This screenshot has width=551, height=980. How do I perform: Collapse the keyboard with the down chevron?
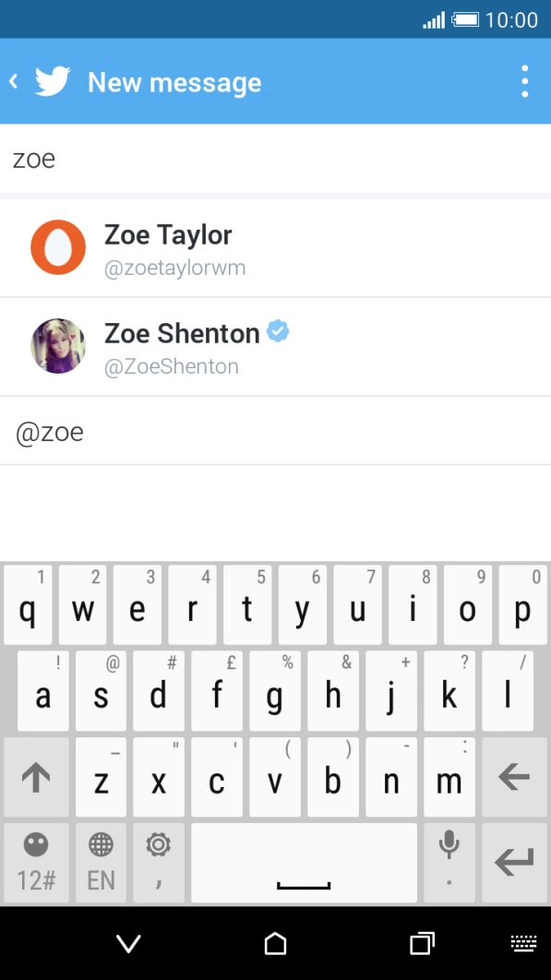coord(127,943)
